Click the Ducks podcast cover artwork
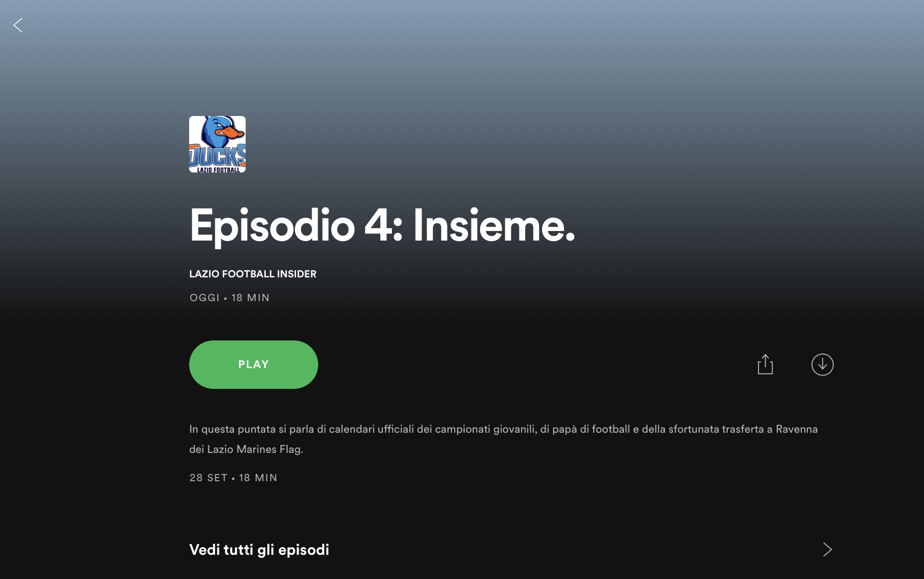Screen dimensions: 924x579 [x=217, y=144]
